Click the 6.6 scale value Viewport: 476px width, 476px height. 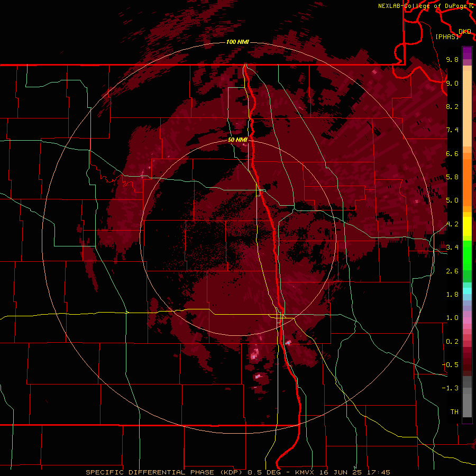coord(452,153)
